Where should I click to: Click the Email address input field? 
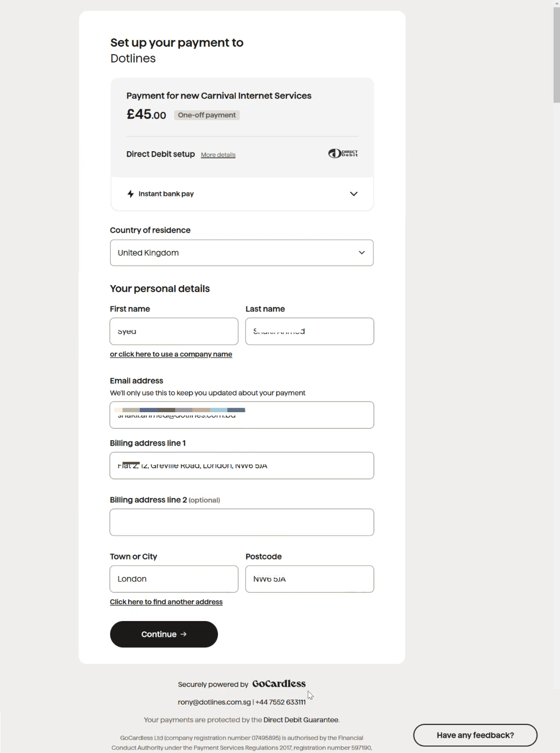pyautogui.click(x=242, y=415)
